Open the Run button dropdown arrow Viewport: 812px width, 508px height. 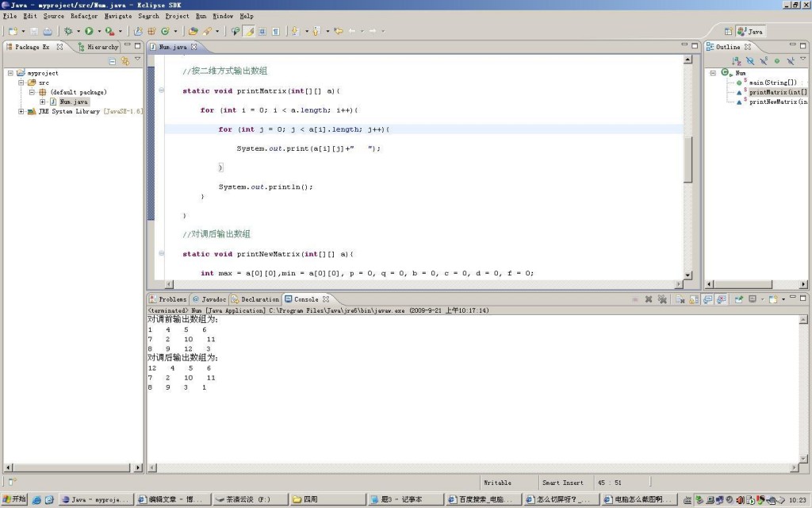point(98,32)
